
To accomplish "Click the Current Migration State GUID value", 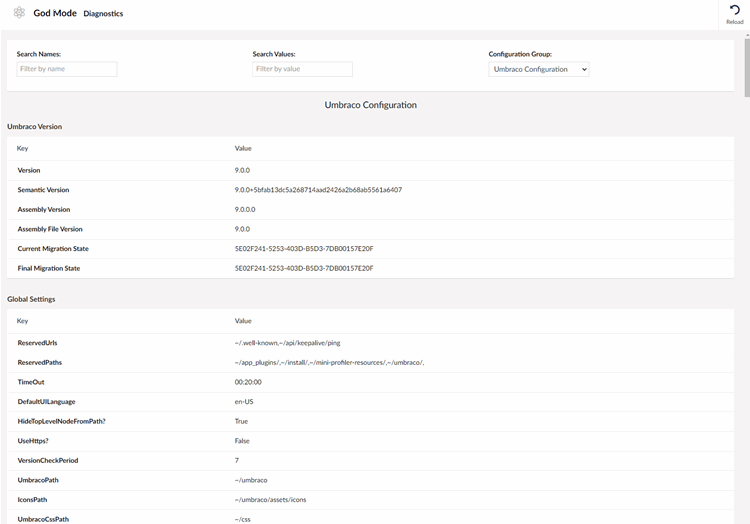I will point(303,248).
